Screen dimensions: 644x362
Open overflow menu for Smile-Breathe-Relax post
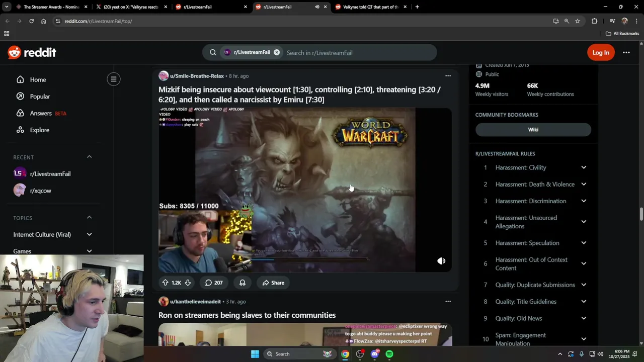[448, 76]
